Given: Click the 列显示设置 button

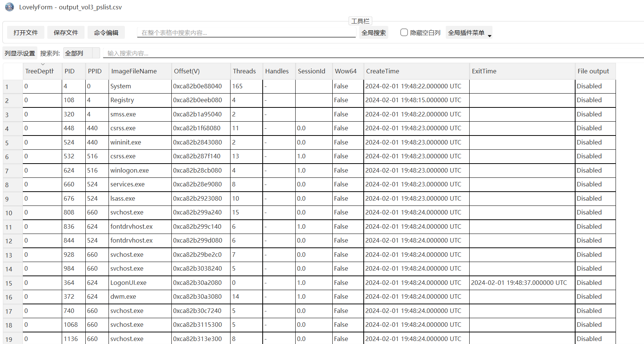Looking at the screenshot, I should [20, 53].
